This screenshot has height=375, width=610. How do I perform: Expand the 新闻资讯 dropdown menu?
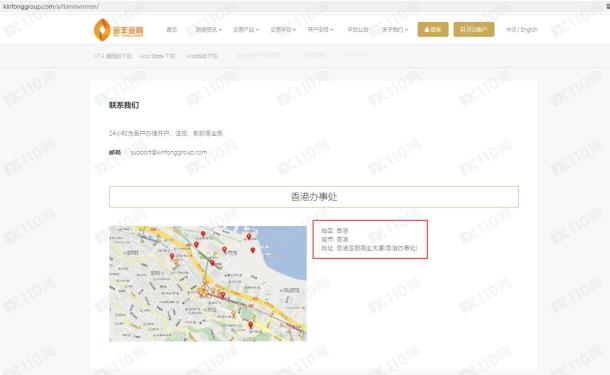(x=208, y=30)
